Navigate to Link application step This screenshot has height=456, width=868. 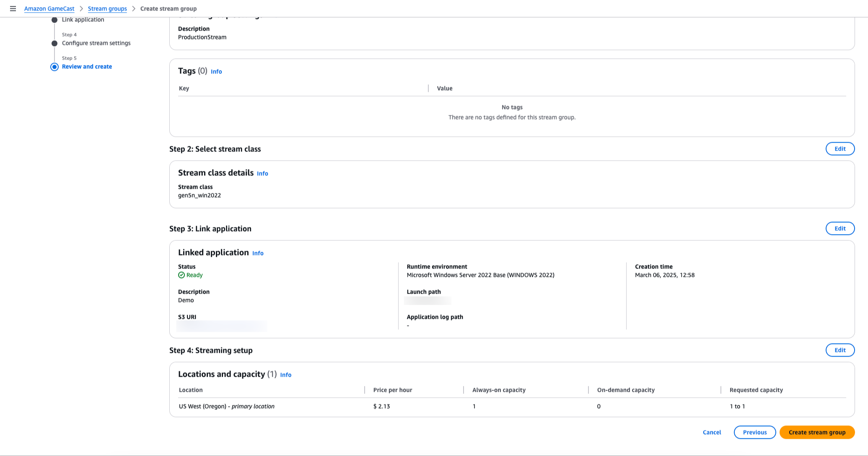tap(83, 20)
